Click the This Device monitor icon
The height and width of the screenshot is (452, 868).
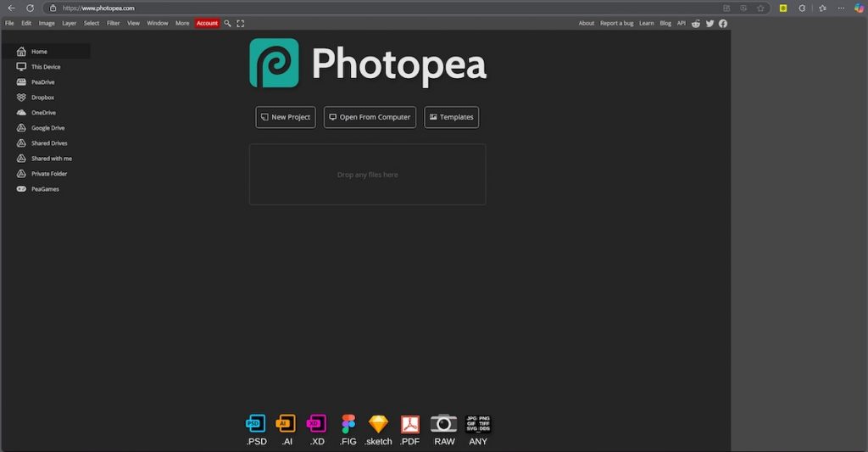pos(21,66)
